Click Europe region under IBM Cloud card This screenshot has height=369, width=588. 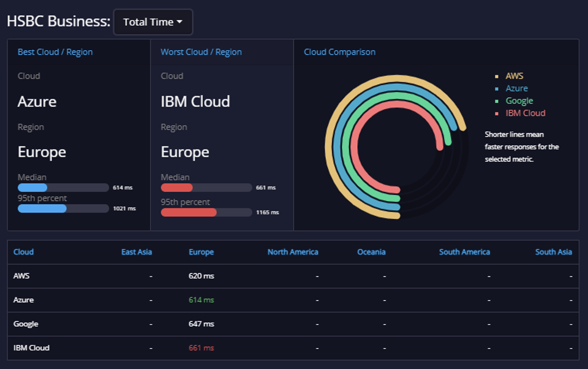(x=185, y=153)
